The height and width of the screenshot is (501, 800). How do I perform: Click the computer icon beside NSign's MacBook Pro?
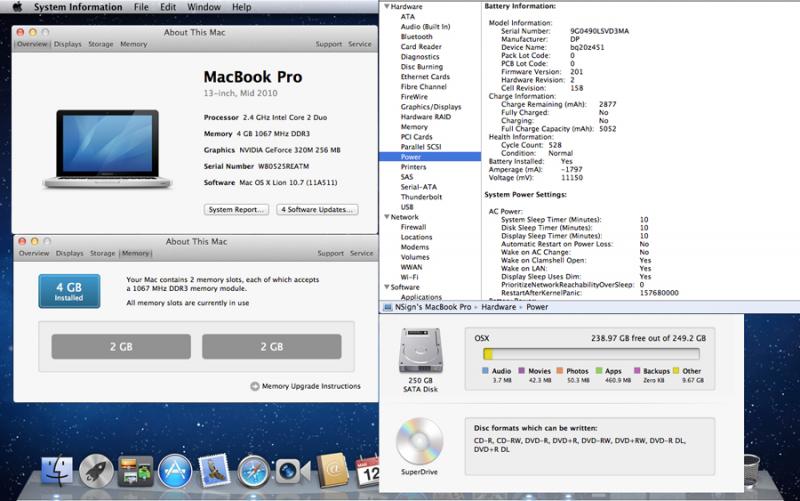point(387,307)
